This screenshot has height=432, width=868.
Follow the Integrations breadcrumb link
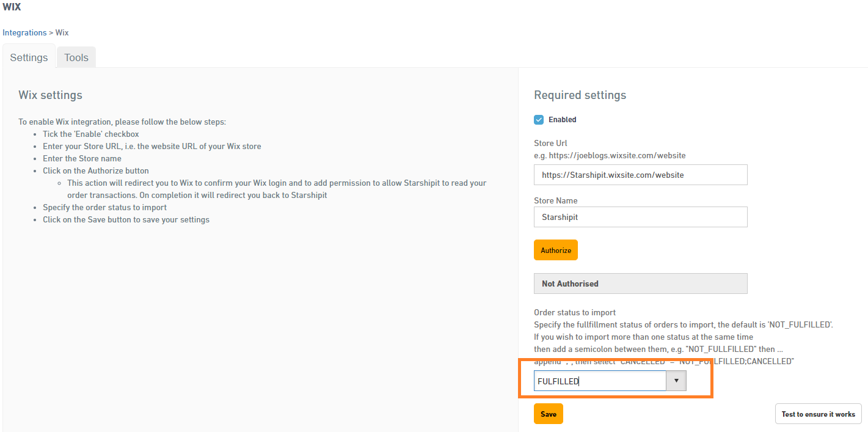[24, 32]
